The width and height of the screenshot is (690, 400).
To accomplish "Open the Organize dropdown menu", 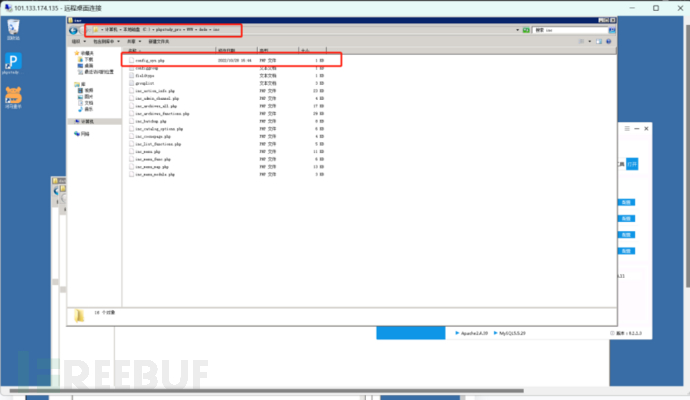I will coord(79,41).
